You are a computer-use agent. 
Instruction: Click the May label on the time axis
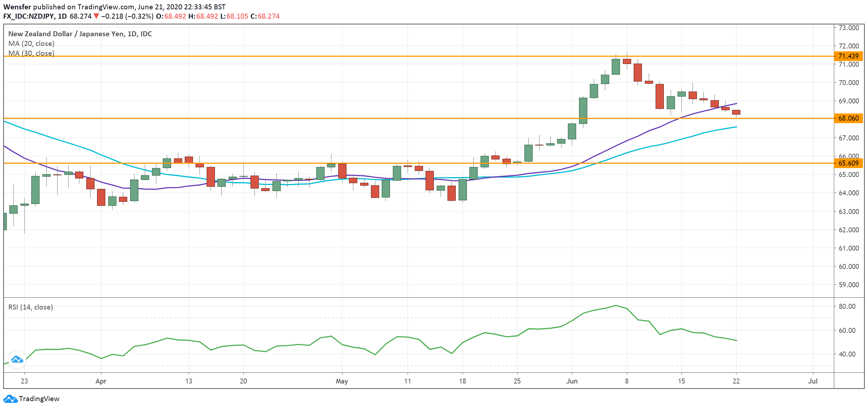point(342,382)
